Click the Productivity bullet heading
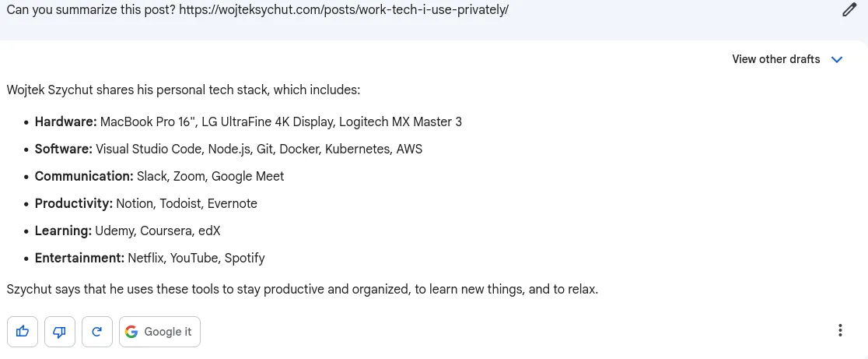868x359 pixels. coord(74,203)
